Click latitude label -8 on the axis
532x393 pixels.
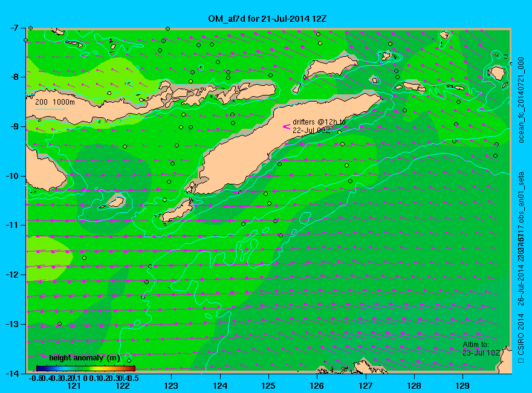[x=15, y=77]
